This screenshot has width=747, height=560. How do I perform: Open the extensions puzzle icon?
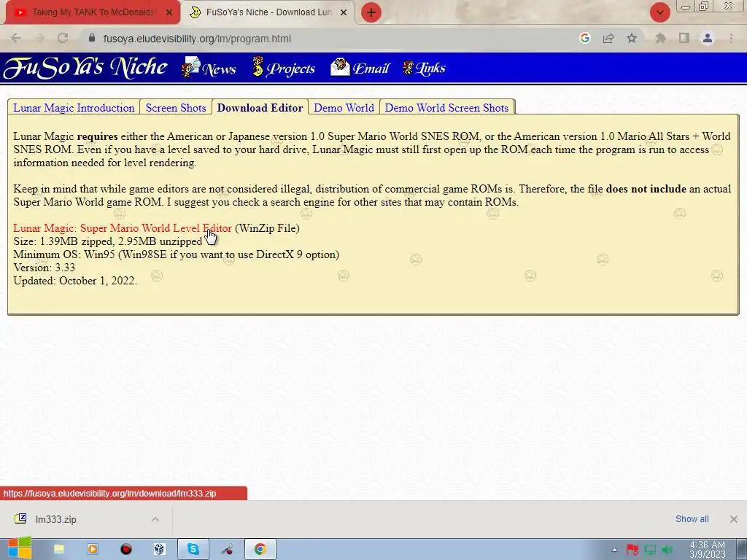click(661, 38)
